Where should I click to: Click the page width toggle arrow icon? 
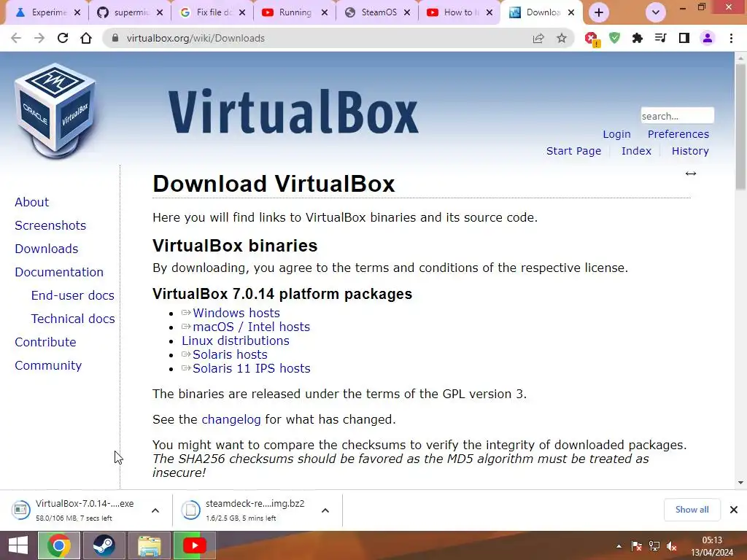click(x=691, y=174)
